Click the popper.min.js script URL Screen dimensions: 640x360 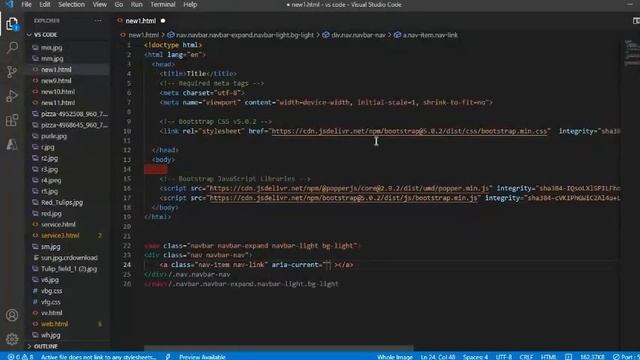pos(349,189)
